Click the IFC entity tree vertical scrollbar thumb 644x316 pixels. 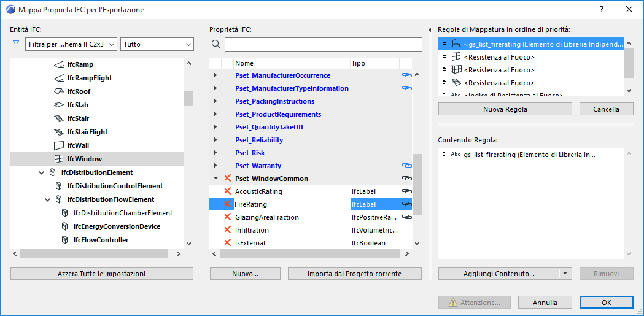(188, 98)
